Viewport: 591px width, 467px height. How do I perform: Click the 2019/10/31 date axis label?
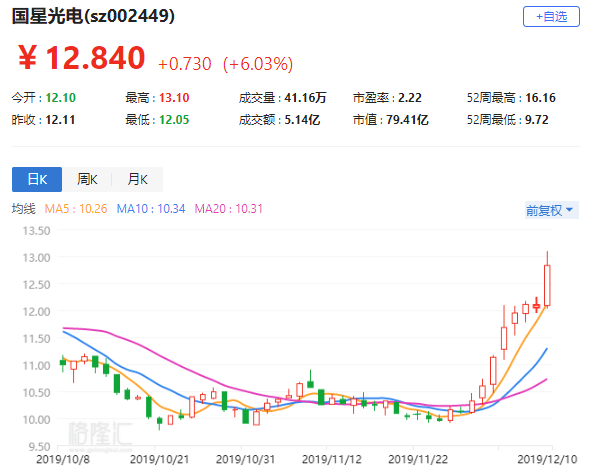coord(245,459)
